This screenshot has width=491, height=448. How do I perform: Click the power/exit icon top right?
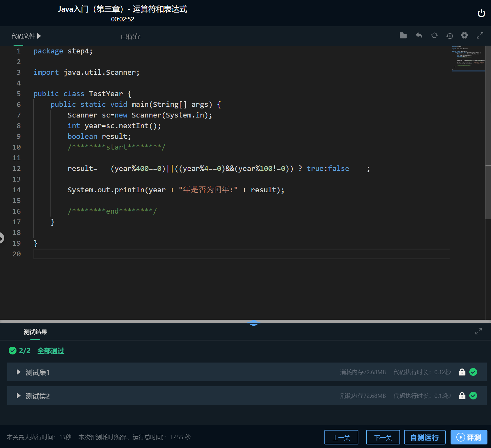click(x=482, y=13)
